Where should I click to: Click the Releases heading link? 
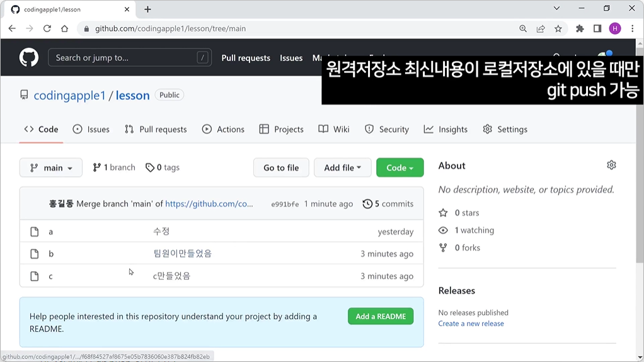coord(457,291)
